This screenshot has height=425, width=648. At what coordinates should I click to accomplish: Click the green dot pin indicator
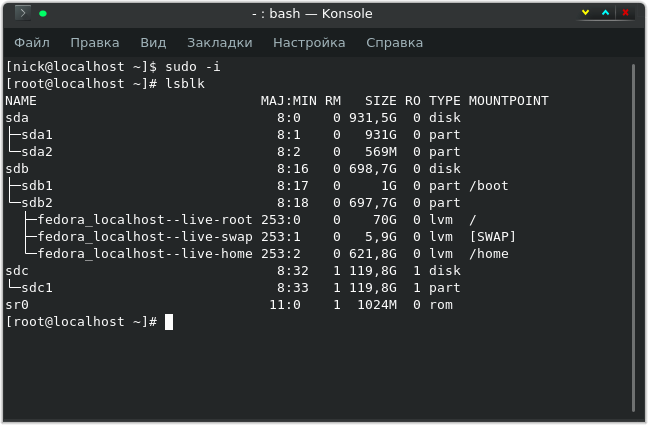click(x=43, y=14)
